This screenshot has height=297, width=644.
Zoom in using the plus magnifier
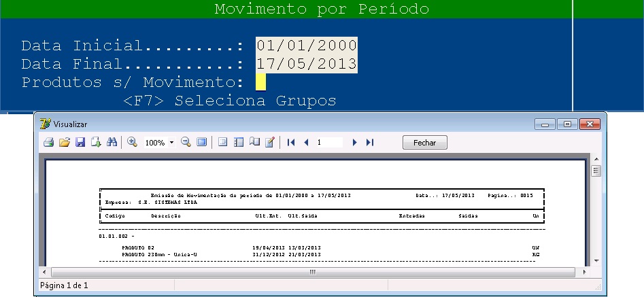point(133,143)
